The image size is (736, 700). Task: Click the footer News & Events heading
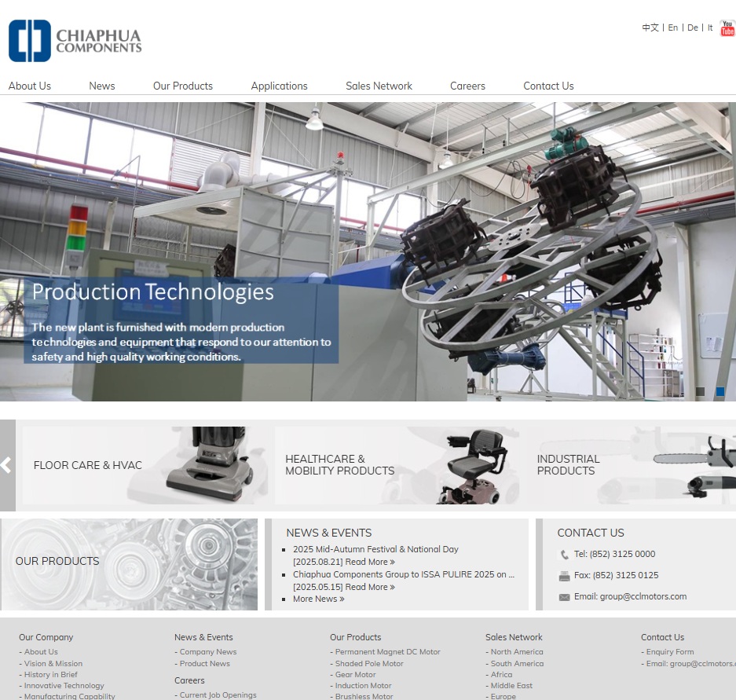click(x=203, y=638)
